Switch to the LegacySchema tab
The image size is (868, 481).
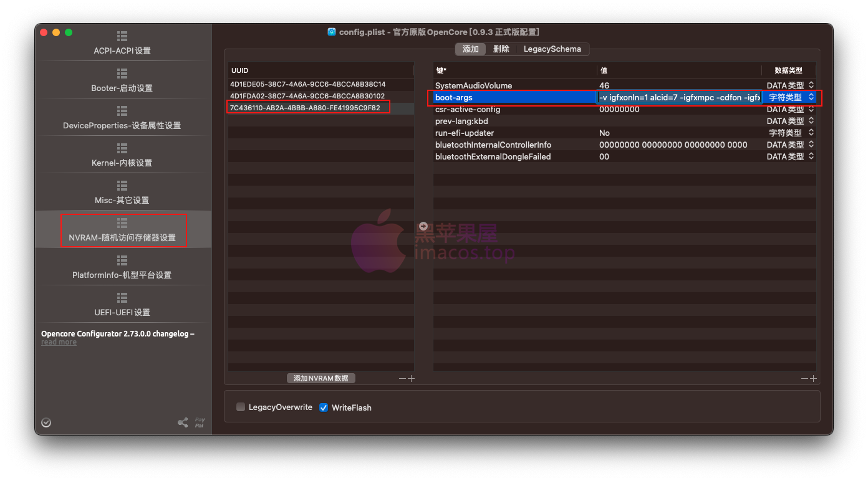coord(552,49)
